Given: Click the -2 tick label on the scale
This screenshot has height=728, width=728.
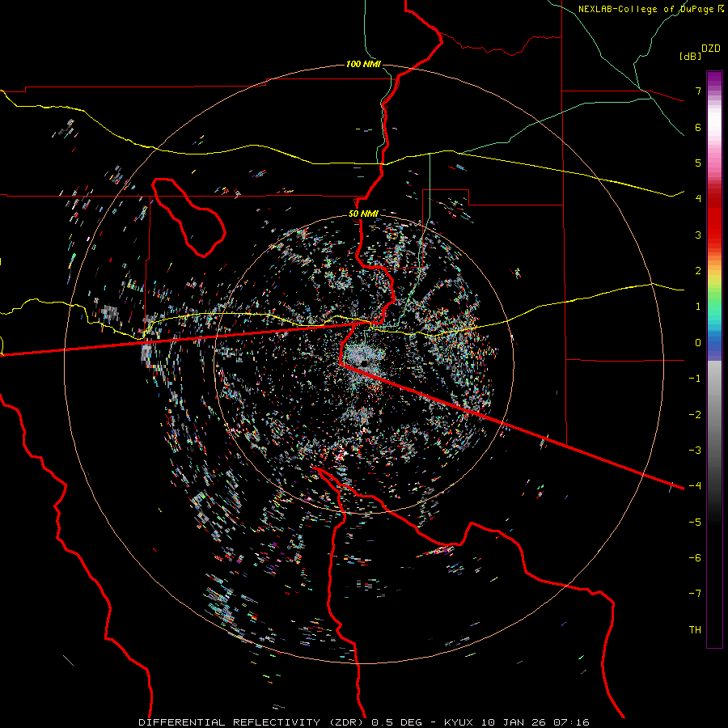Looking at the screenshot, I should coord(695,414).
